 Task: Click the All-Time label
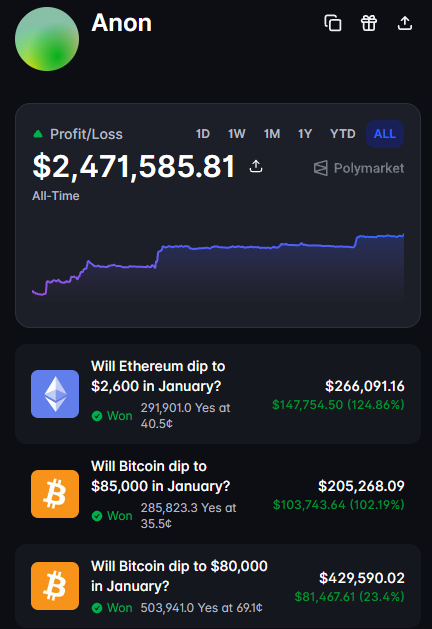[x=56, y=196]
